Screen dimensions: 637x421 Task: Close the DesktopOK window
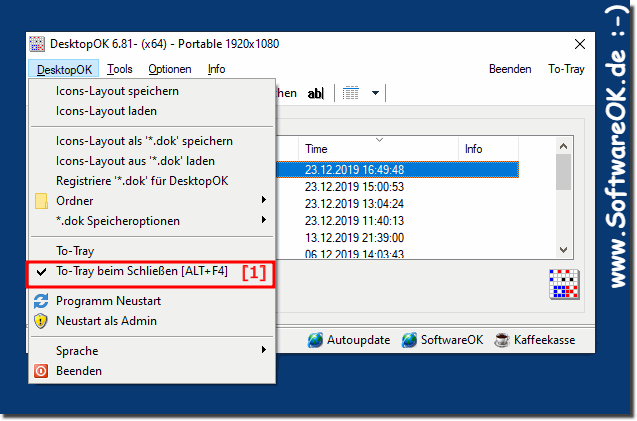click(580, 44)
